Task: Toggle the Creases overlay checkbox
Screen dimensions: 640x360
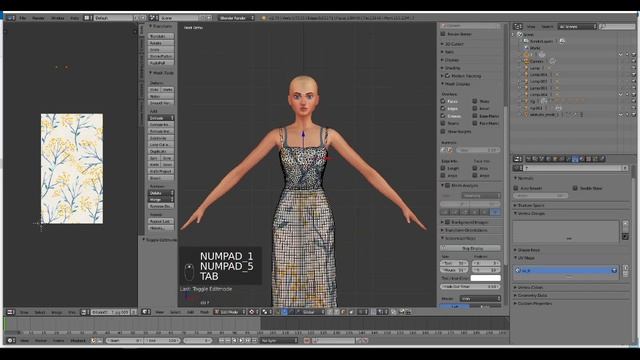Action: pyautogui.click(x=443, y=116)
